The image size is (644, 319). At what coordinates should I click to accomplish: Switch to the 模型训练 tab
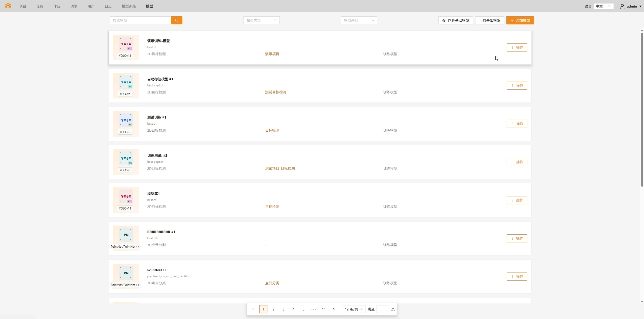tap(129, 6)
